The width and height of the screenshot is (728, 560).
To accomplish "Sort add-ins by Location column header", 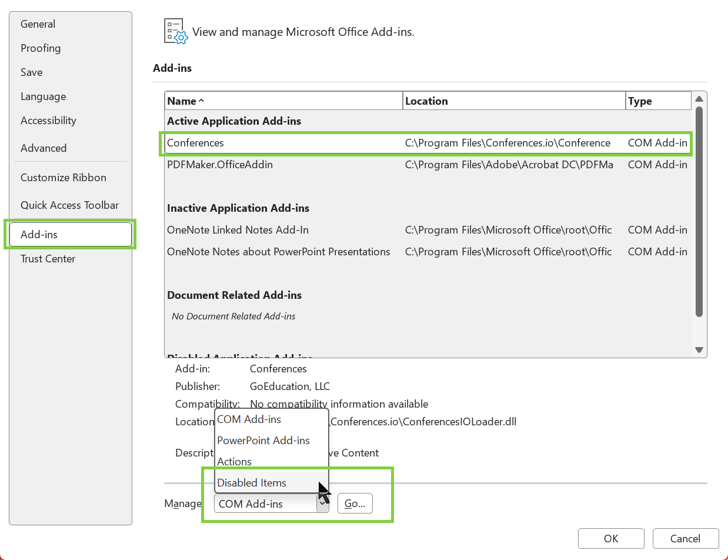I will (515, 101).
